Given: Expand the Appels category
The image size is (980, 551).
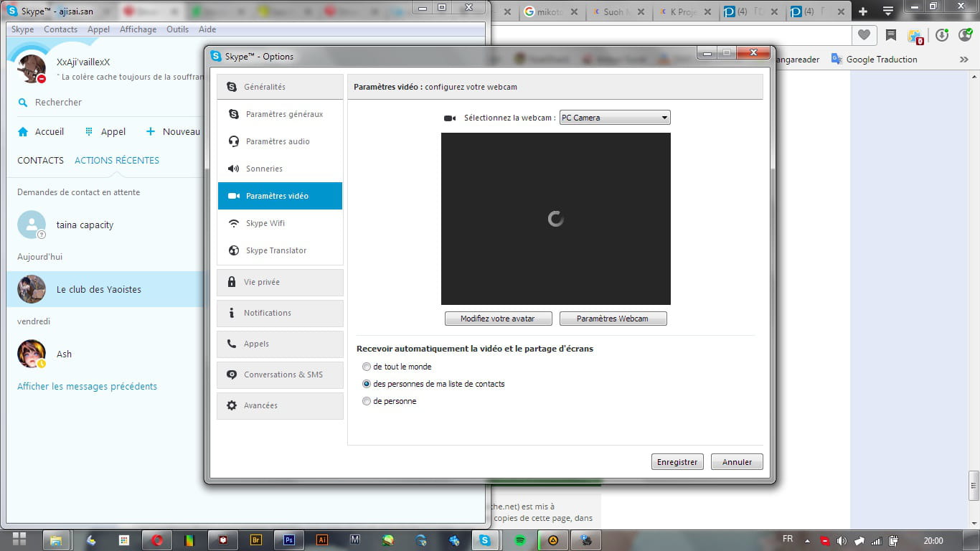Looking at the screenshot, I should coord(280,344).
